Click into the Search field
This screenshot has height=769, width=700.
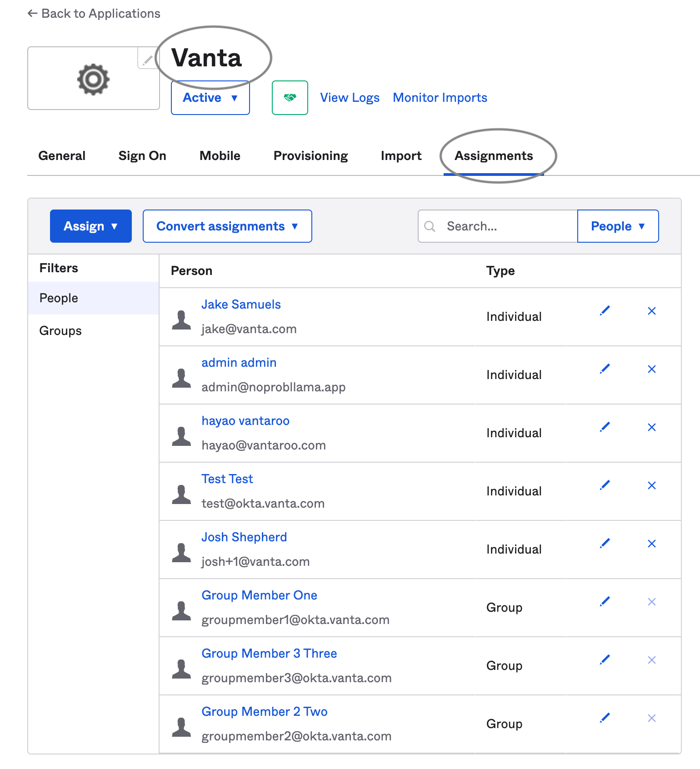[498, 226]
